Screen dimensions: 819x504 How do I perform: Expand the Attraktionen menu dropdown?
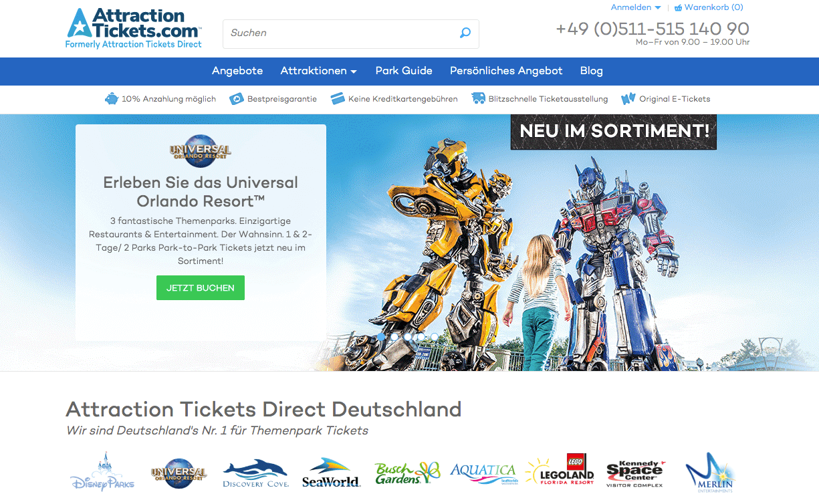pos(318,71)
